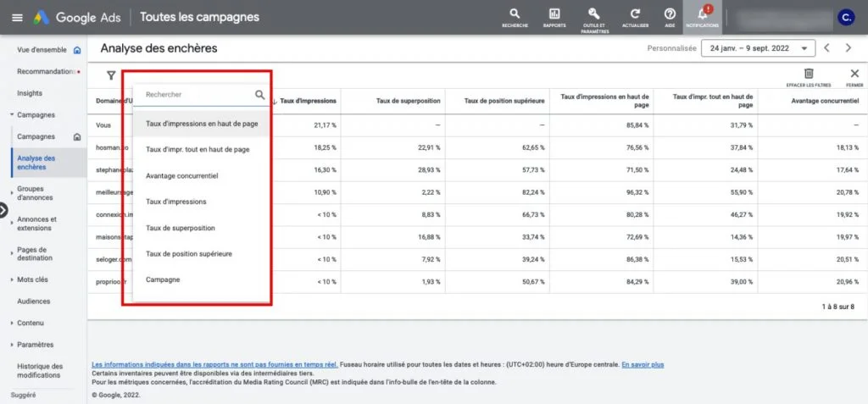
Task: Expand Annonces et extensions section
Action: point(12,223)
